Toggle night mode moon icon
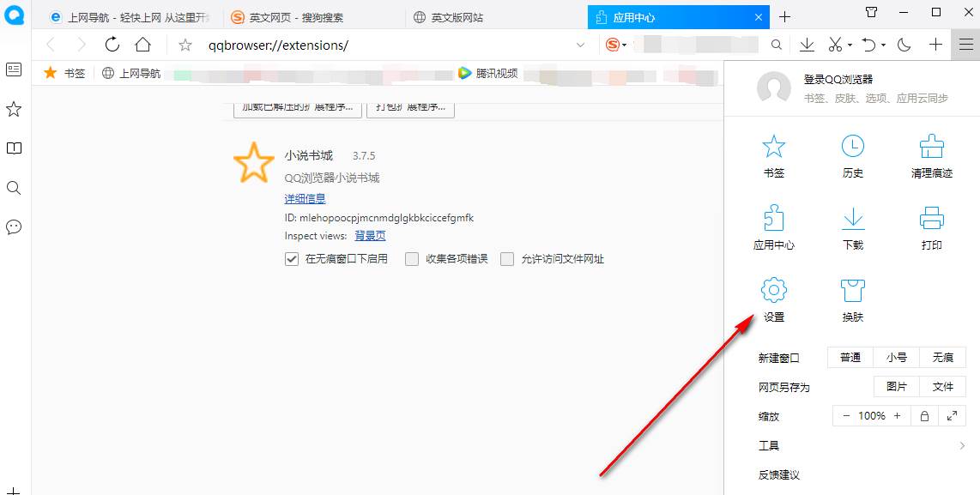980x495 pixels. [x=904, y=45]
